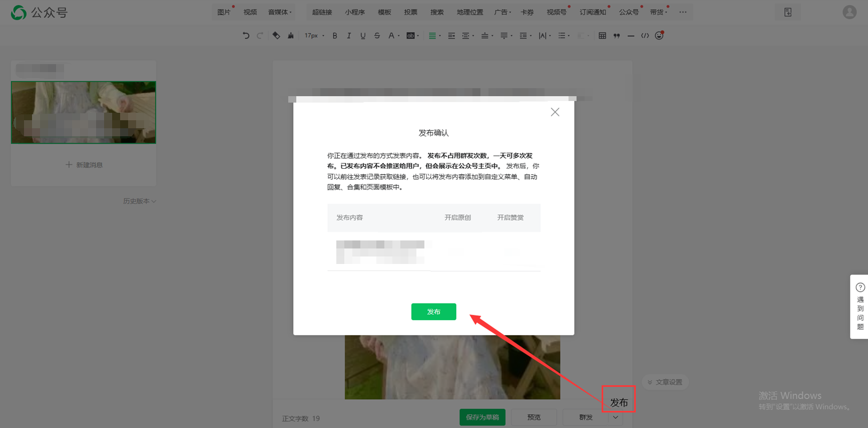Open the 视频 insert menu
The width and height of the screenshot is (868, 428).
coord(250,12)
